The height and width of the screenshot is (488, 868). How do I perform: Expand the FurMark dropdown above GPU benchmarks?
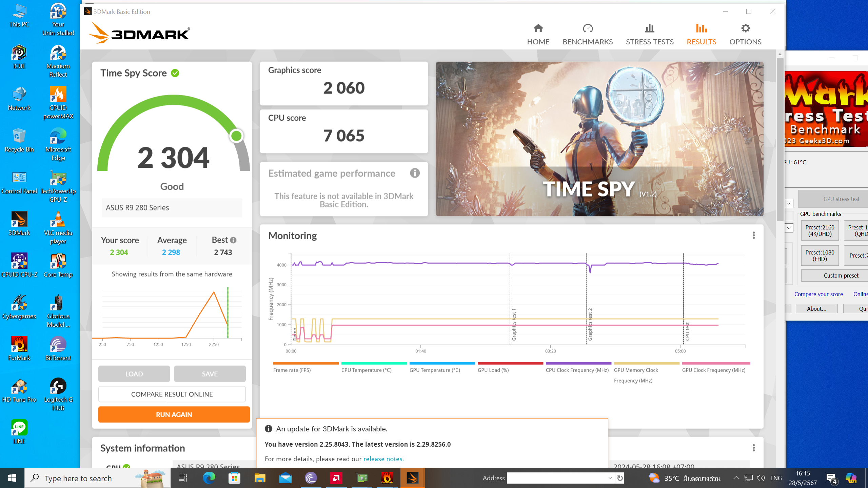point(789,203)
